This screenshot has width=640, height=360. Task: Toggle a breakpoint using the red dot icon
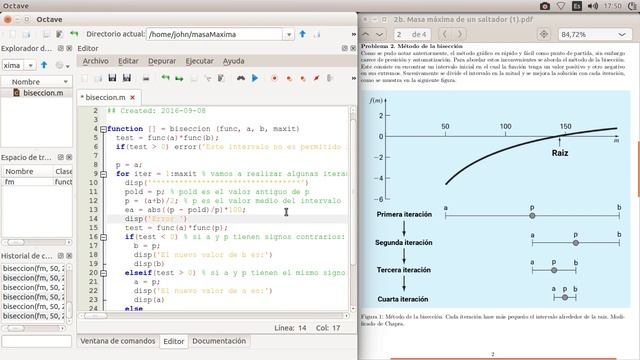click(274, 78)
